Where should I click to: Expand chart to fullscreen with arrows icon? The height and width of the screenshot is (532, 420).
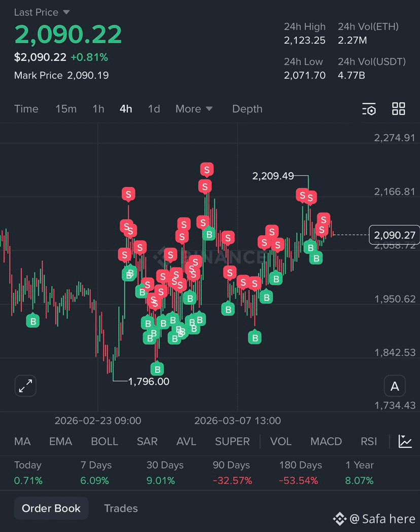pos(25,386)
